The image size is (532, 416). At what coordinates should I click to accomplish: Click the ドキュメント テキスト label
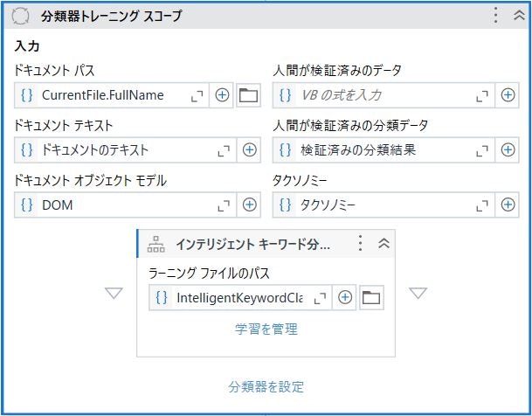[64, 126]
